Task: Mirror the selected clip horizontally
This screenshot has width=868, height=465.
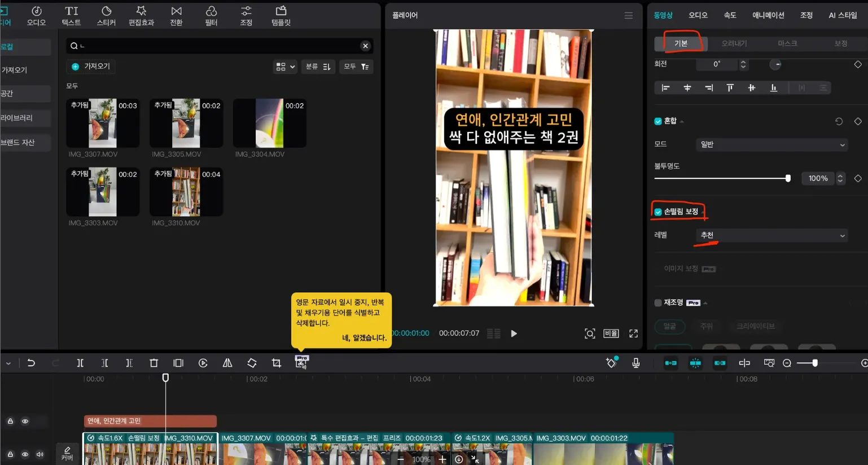Action: tap(227, 363)
